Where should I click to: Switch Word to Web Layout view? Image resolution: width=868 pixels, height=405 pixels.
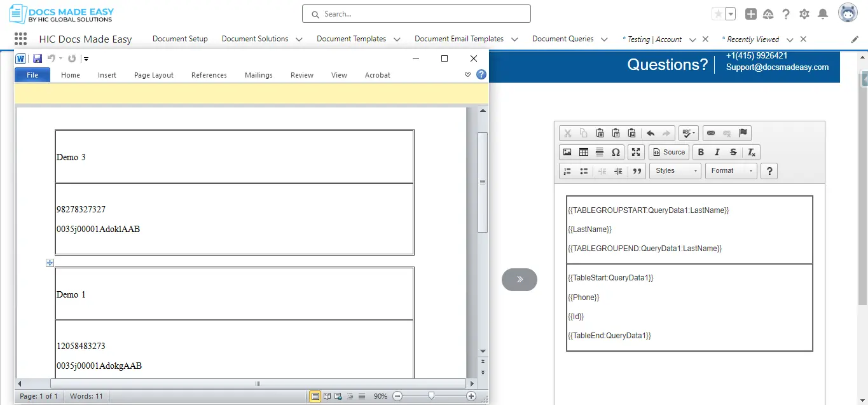coord(338,396)
